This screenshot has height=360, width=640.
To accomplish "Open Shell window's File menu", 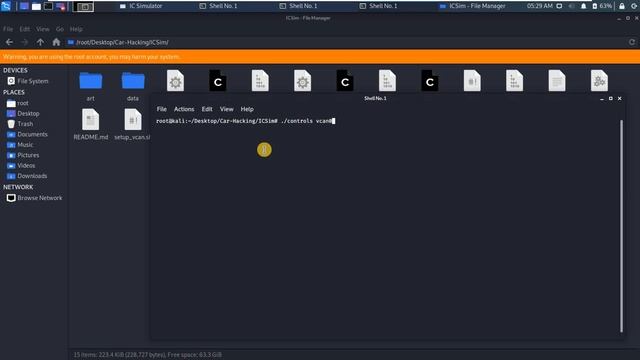I will click(x=162, y=109).
